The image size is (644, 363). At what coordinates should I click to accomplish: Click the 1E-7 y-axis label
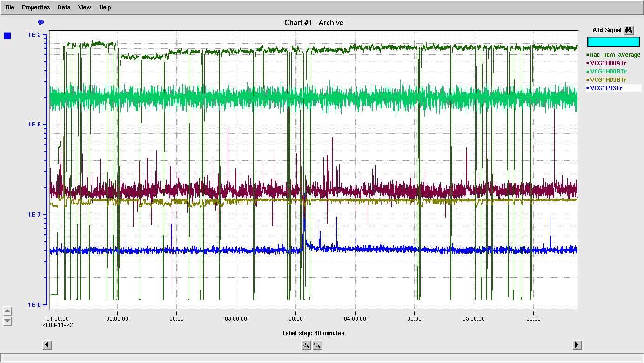pyautogui.click(x=35, y=215)
